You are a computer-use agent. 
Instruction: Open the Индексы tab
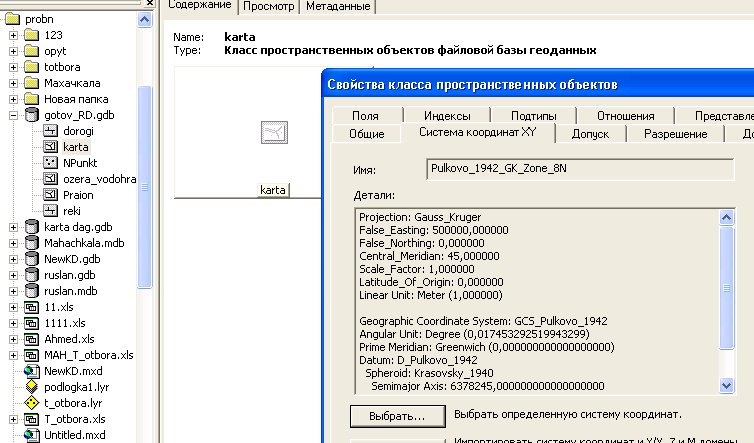click(x=447, y=115)
